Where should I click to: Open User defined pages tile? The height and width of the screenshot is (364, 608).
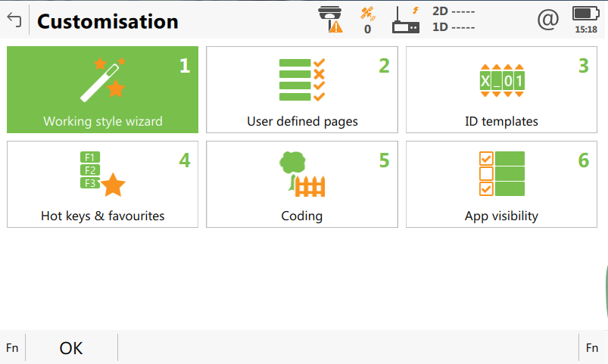(x=302, y=89)
